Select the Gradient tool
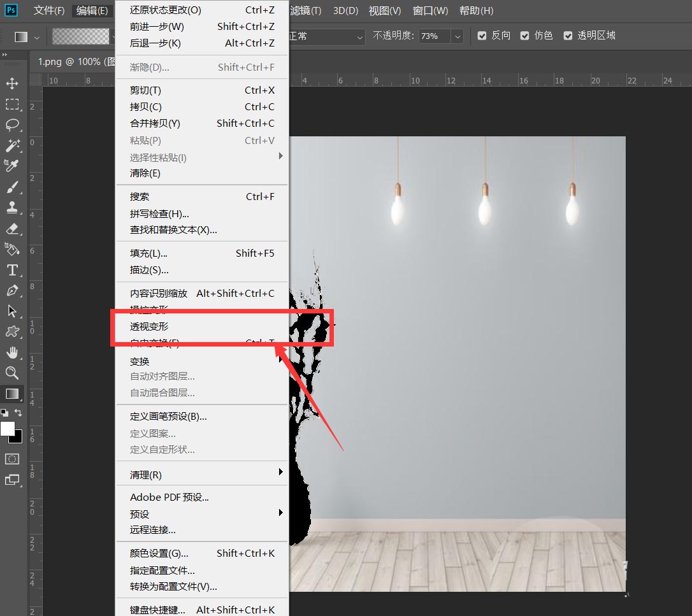This screenshot has height=616, width=692. pos(13,393)
